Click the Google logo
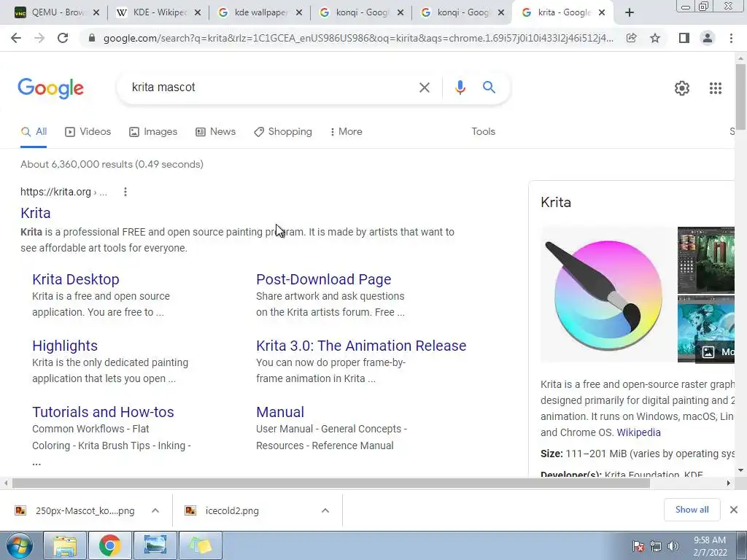Screen dimensions: 747x560 point(50,88)
